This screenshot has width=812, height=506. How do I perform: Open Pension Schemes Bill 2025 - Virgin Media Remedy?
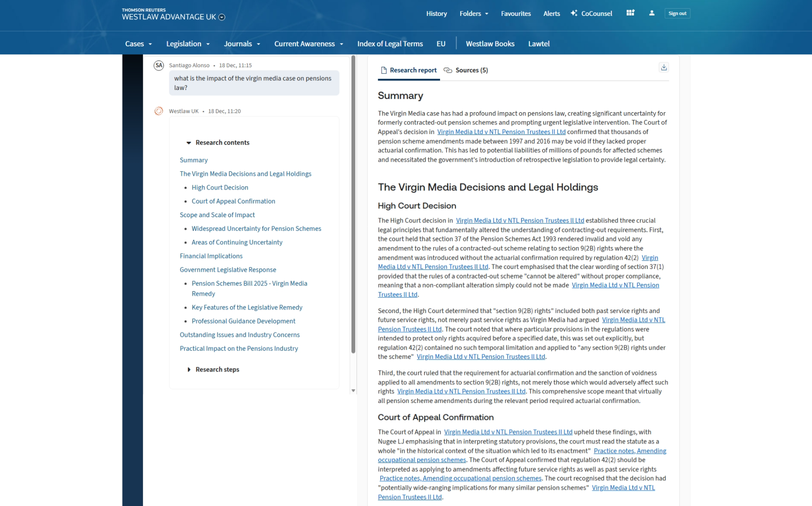click(x=249, y=288)
